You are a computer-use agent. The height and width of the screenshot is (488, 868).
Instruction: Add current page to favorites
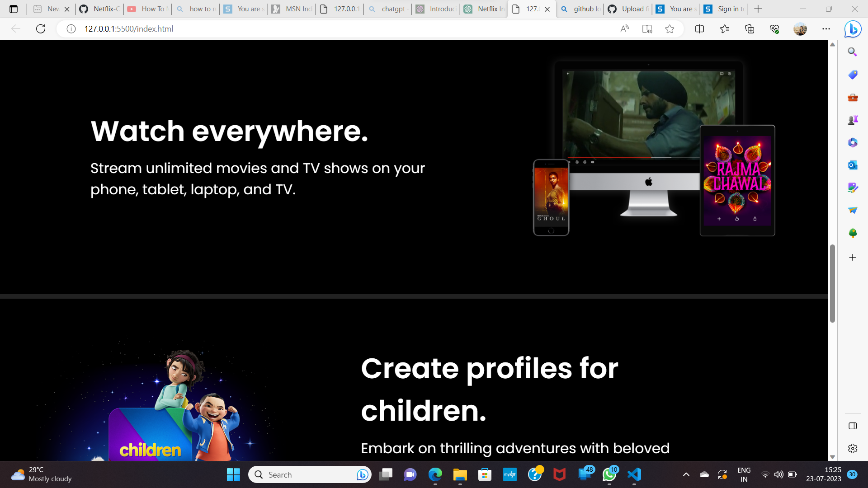coord(670,28)
